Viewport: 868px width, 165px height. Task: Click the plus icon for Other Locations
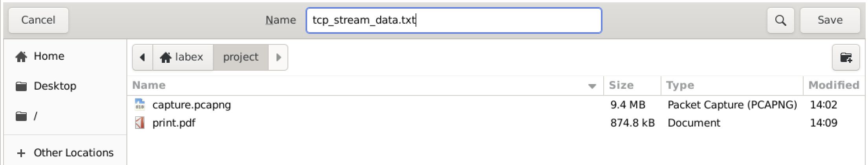coord(21,153)
